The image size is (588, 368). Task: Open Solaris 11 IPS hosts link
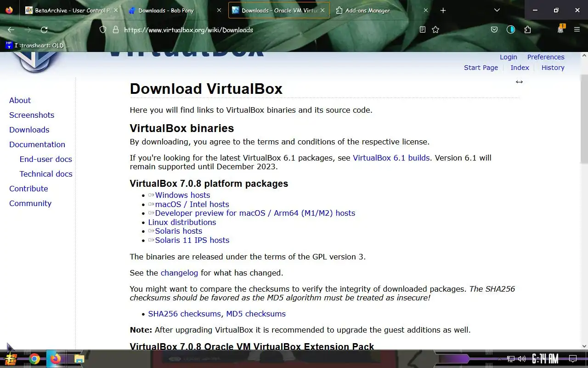click(192, 240)
